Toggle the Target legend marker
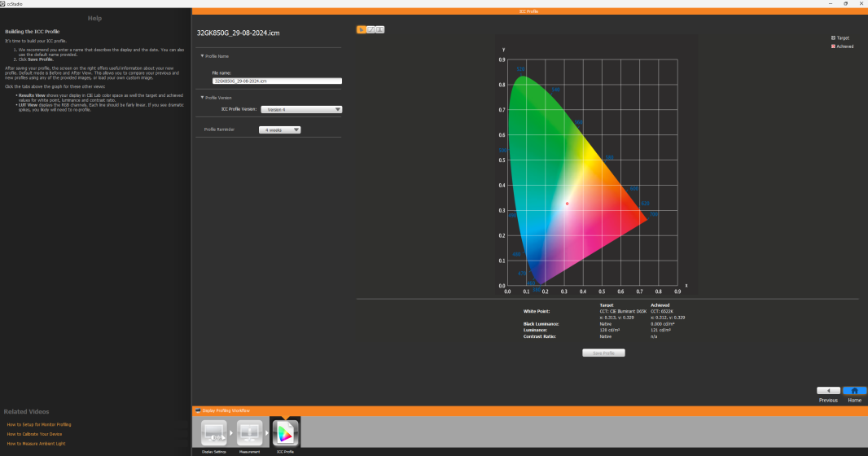Screen dimensions: 868x456 (x=833, y=38)
